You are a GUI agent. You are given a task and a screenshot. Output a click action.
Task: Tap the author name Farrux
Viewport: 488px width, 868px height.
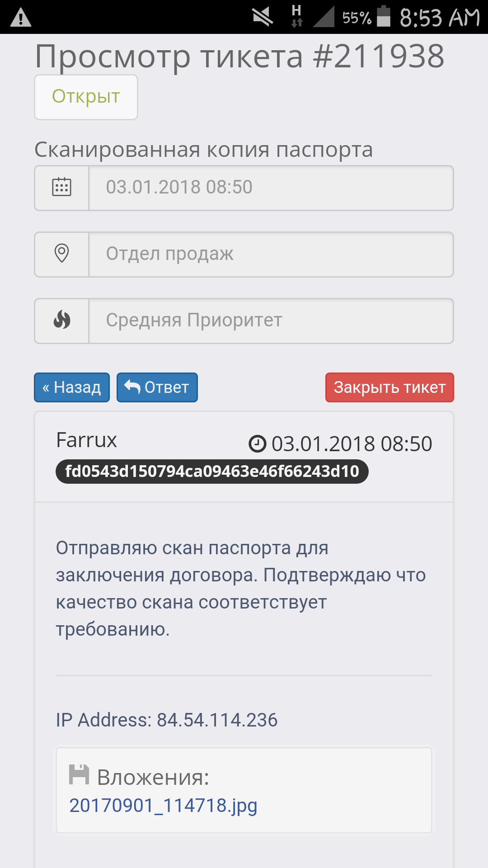pyautogui.click(x=86, y=440)
